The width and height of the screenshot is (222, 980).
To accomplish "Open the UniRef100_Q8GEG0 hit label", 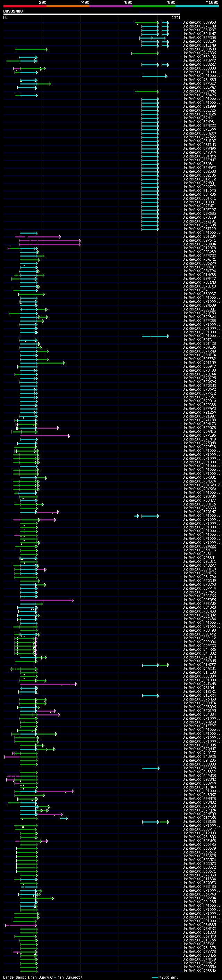I will [x=199, y=41].
